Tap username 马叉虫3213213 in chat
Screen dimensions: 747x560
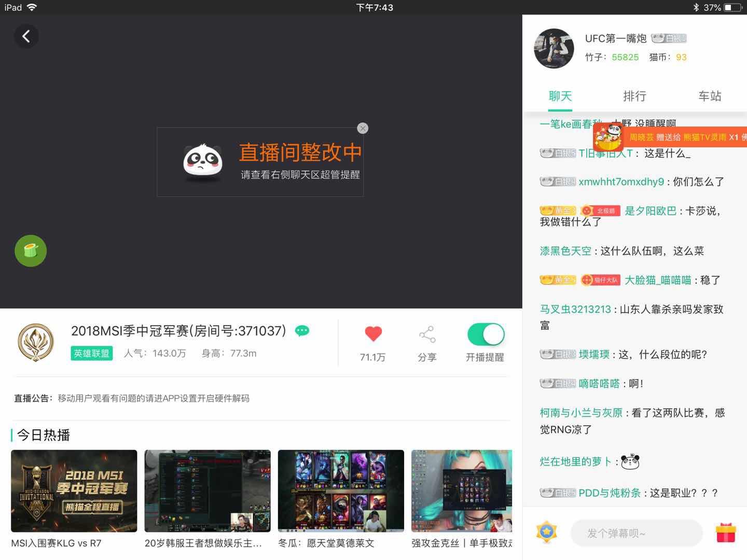[x=575, y=309]
